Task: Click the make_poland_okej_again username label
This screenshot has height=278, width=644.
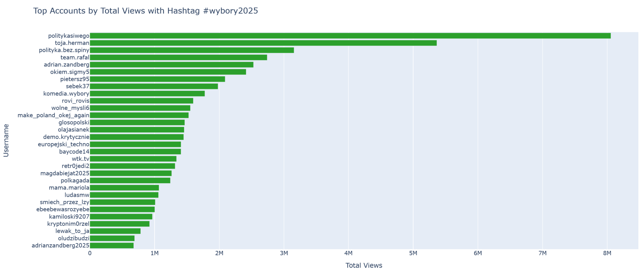Action: 53,115
